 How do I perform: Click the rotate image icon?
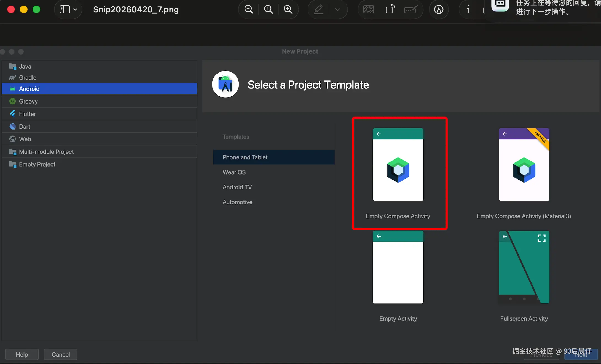390,10
